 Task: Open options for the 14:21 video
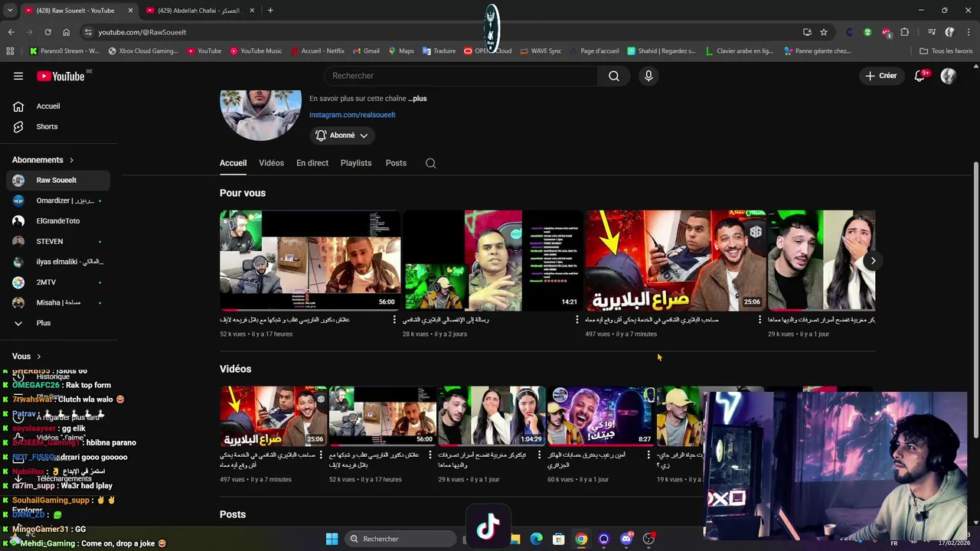pyautogui.click(x=577, y=320)
